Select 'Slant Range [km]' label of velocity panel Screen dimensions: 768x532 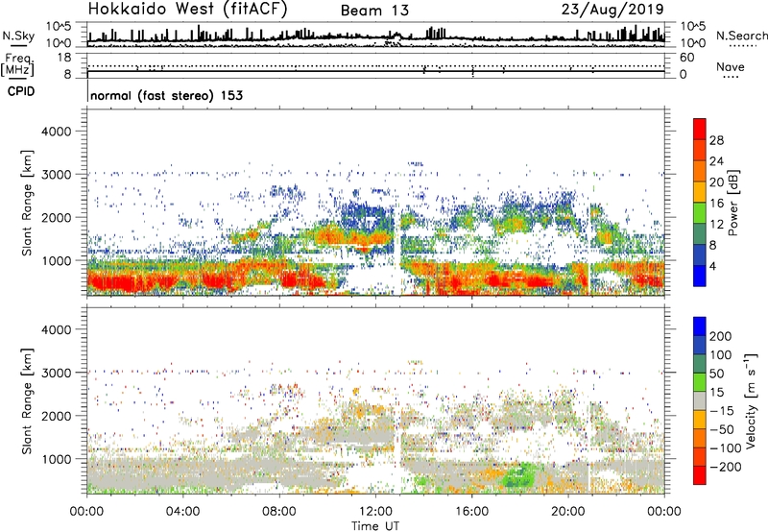tap(27, 400)
